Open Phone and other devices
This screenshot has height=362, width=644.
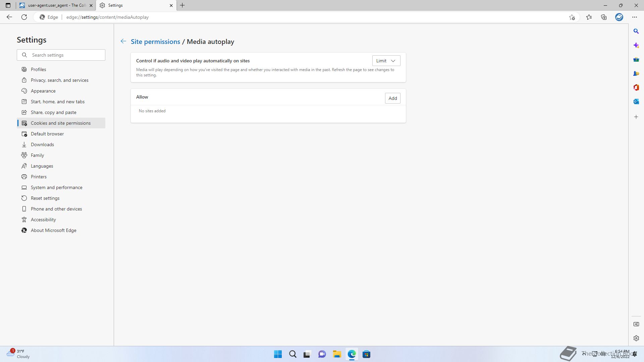pos(61,209)
